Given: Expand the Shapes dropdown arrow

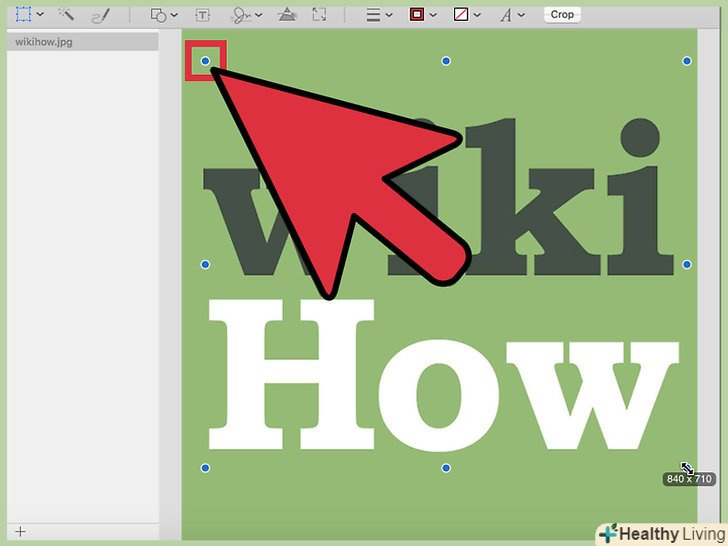Looking at the screenshot, I should [174, 15].
